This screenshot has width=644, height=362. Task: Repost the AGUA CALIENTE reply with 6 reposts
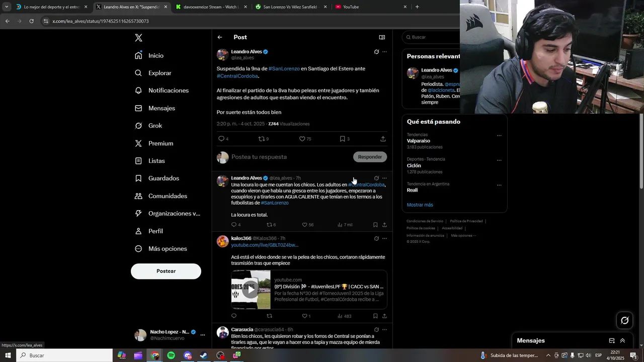coord(271,225)
